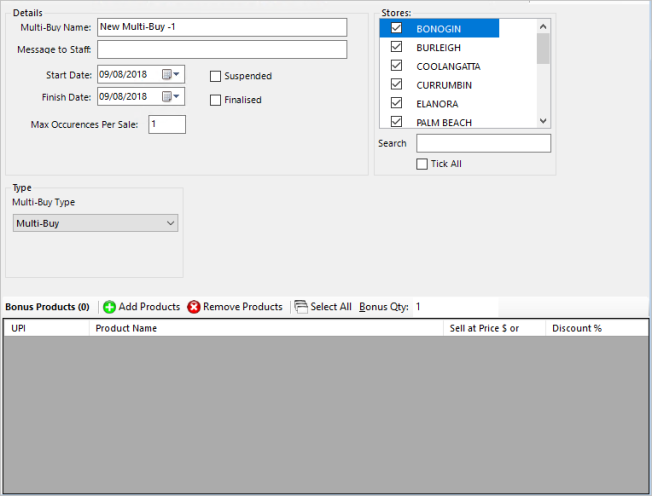Click the red Remove Products icon
652x496 pixels.
click(x=194, y=307)
